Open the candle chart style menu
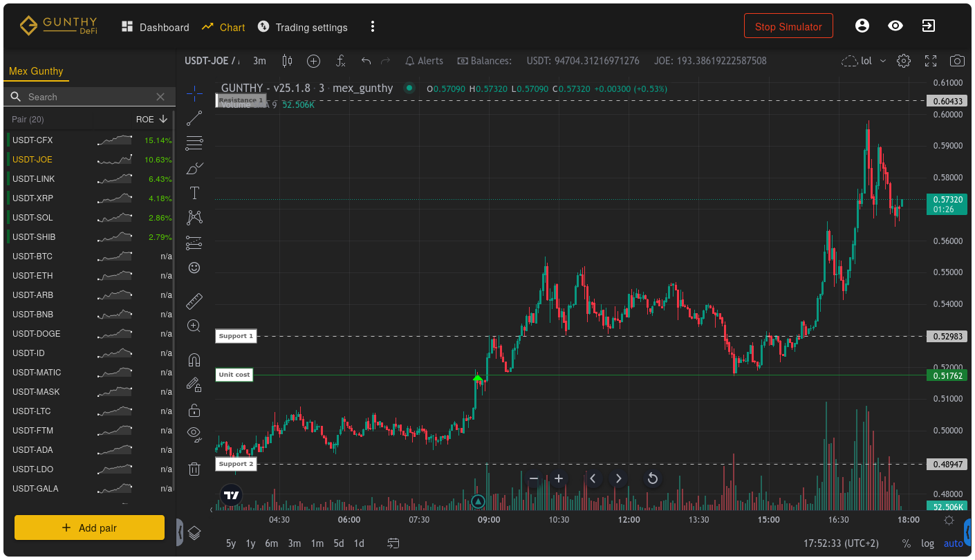Viewport: 975px width, 560px height. click(x=287, y=61)
